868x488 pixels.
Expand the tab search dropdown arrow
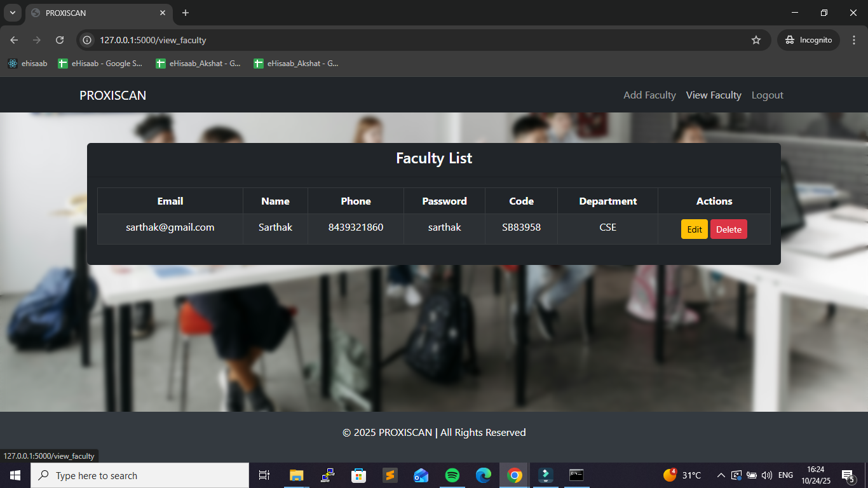point(12,13)
